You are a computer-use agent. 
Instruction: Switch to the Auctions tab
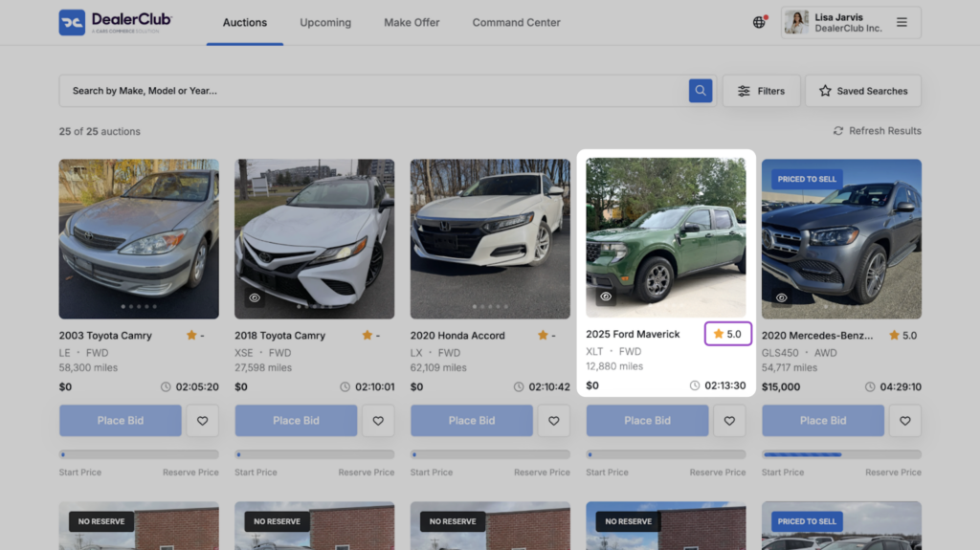245,23
